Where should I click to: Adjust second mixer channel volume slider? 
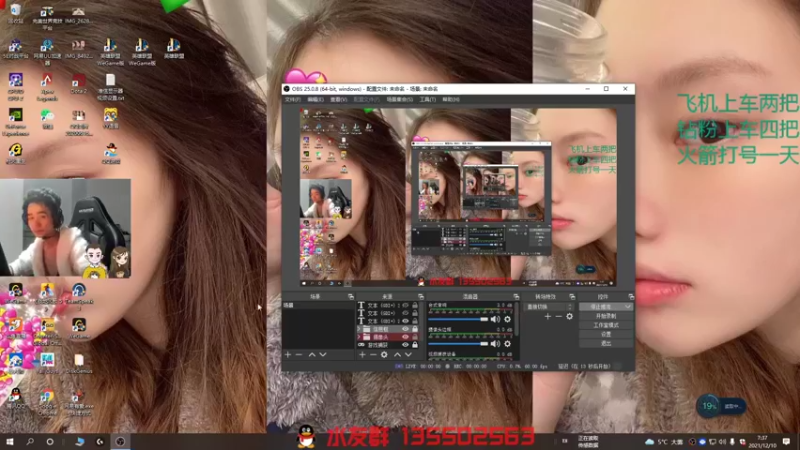458,344
